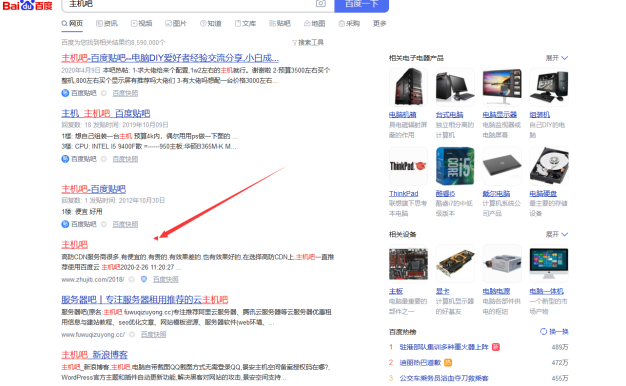Open the 电脑机箱 text link
Image resolution: width=626 pixels, height=386 pixels.
click(x=402, y=115)
